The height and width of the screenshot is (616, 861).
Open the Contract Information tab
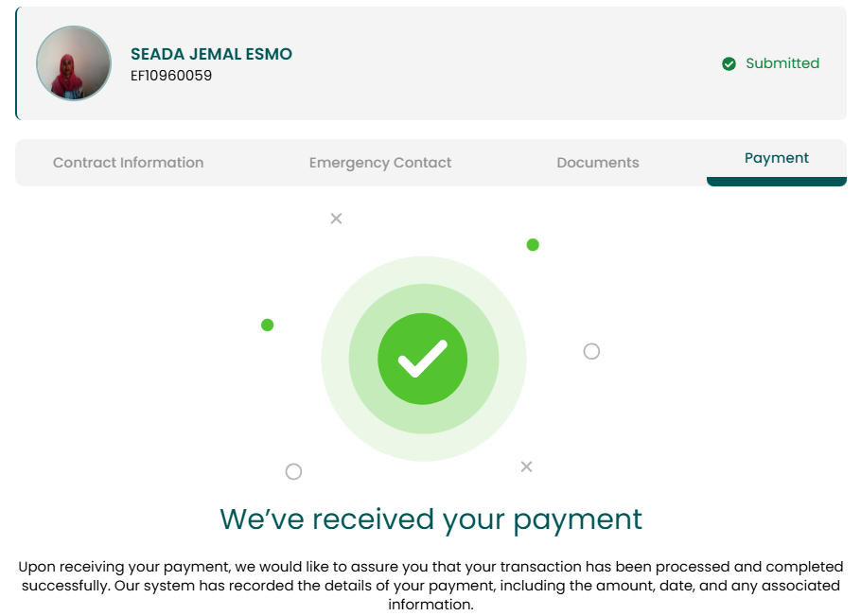tap(128, 163)
